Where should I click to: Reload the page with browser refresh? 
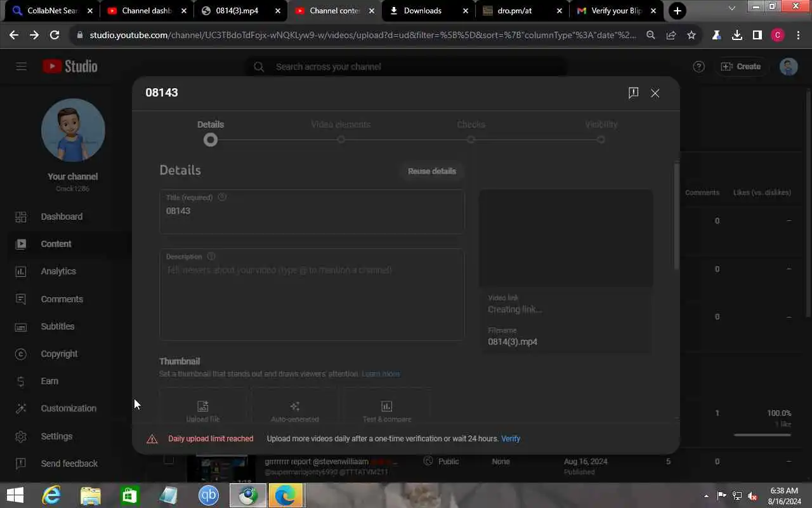point(55,36)
